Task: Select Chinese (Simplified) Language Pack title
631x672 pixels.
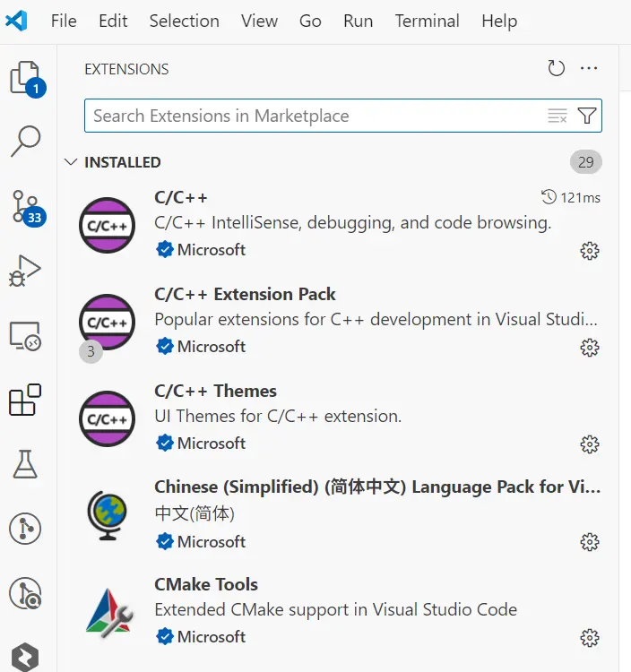Action: (x=377, y=487)
